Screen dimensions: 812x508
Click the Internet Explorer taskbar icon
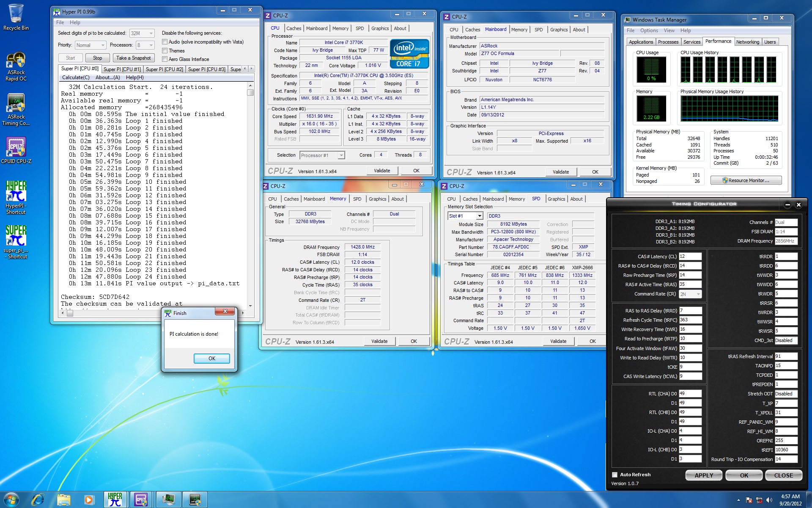(38, 500)
